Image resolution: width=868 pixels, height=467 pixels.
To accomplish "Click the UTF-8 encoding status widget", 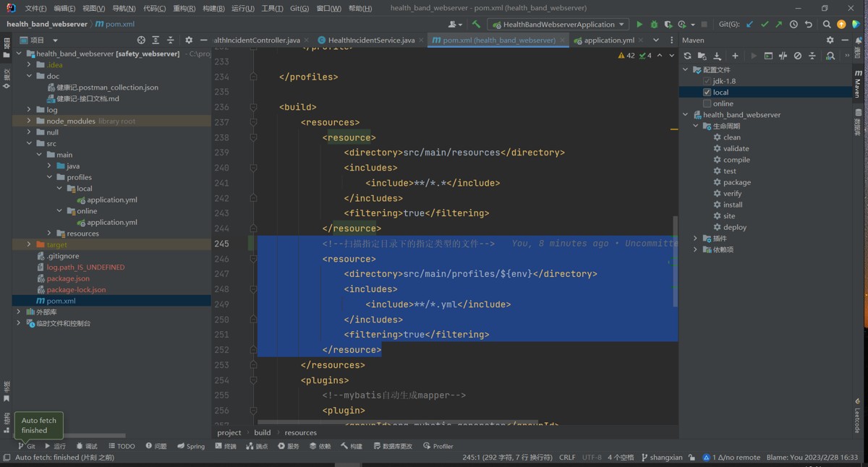I will 591,458.
